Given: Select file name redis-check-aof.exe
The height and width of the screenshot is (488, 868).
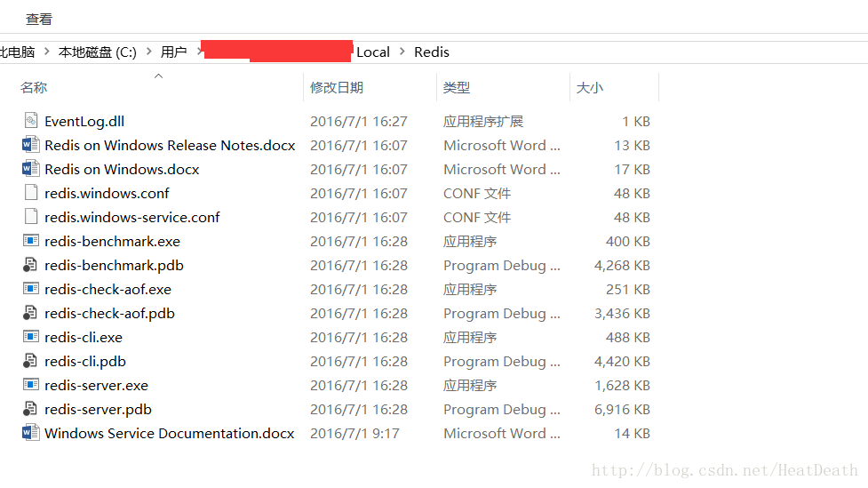Looking at the screenshot, I should click(x=108, y=289).
